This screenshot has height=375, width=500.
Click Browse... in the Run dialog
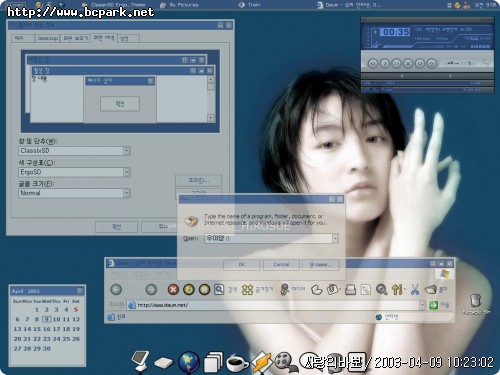click(320, 264)
